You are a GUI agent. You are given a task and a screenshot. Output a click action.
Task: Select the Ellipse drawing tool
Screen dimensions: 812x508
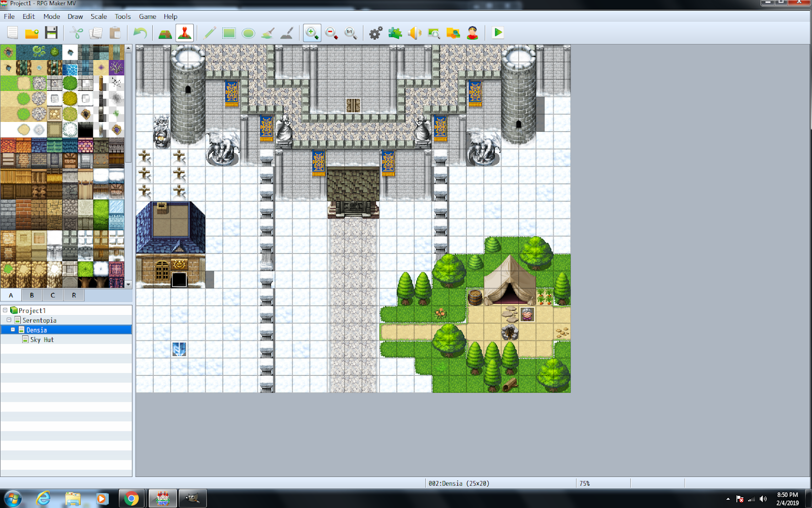point(248,33)
